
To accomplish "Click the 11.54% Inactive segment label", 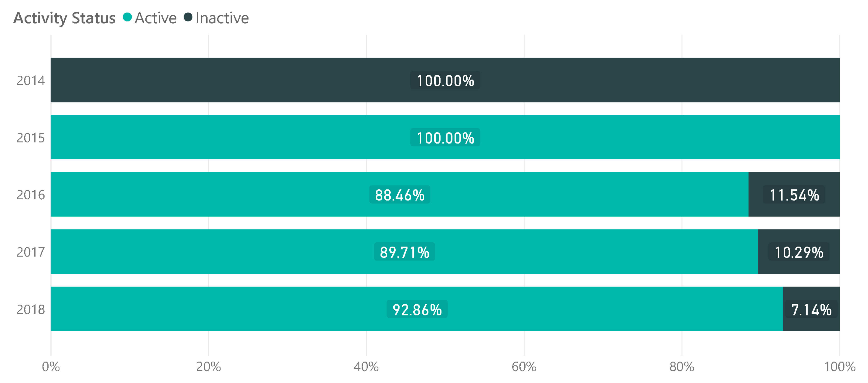I will [794, 195].
